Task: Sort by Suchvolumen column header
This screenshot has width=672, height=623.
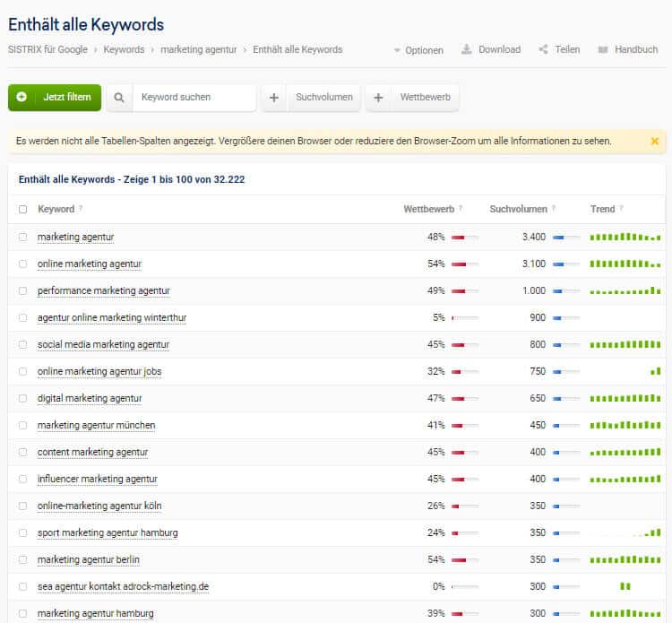Action: (x=518, y=209)
